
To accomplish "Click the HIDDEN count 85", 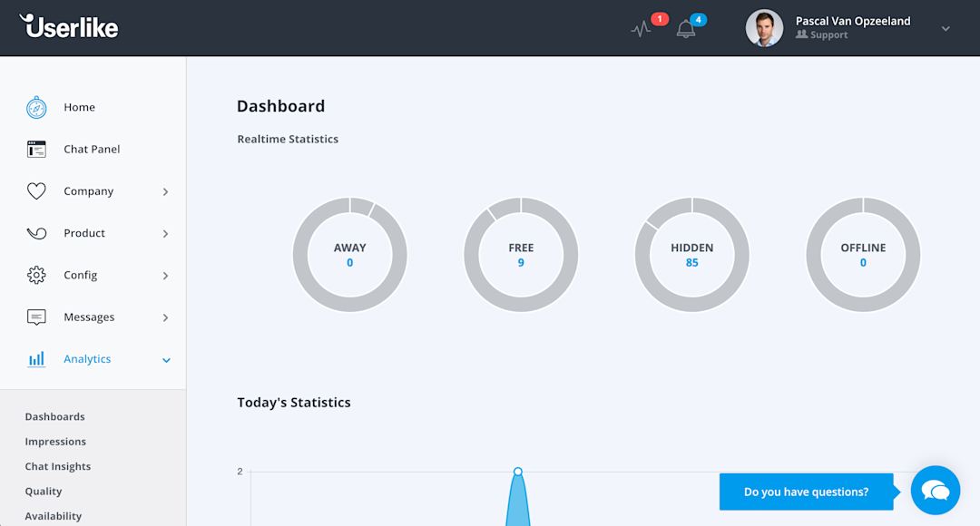I will pyautogui.click(x=691, y=263).
